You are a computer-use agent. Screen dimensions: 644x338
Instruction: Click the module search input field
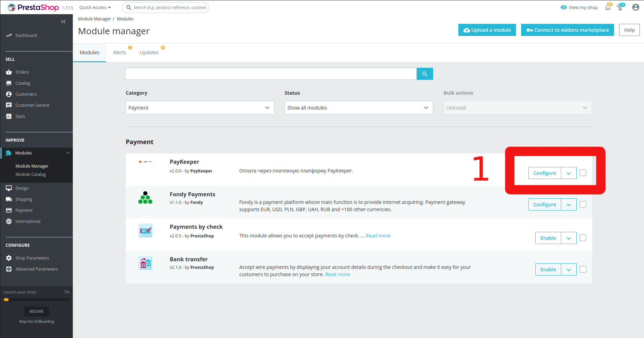pos(271,74)
